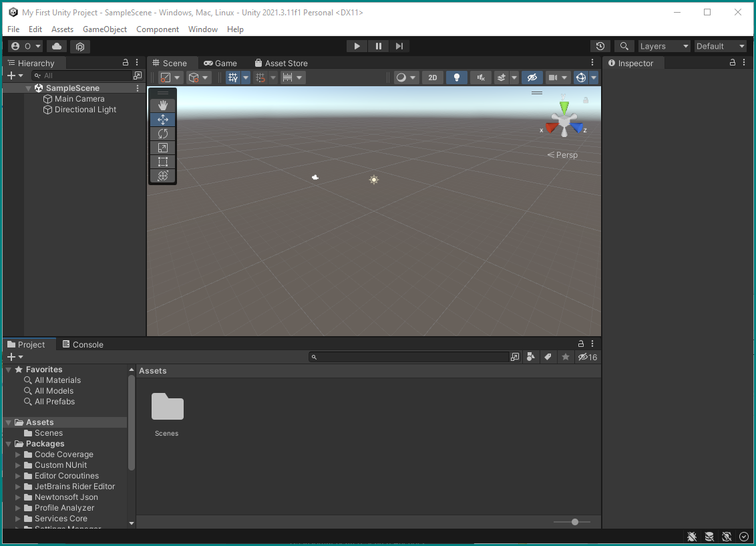Collapse the Packages tree arrow

(9, 444)
